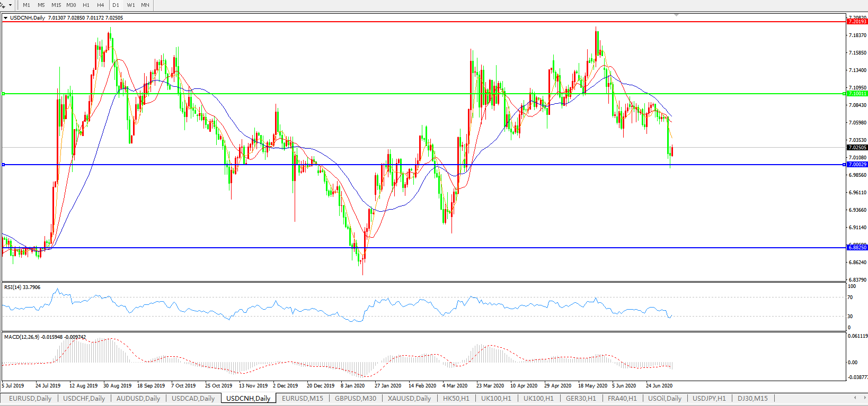Choose the H4 timeframe

(x=100, y=5)
